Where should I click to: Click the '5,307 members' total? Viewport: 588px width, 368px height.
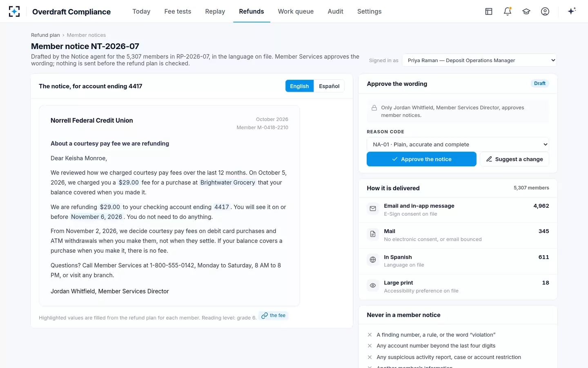[x=531, y=188]
